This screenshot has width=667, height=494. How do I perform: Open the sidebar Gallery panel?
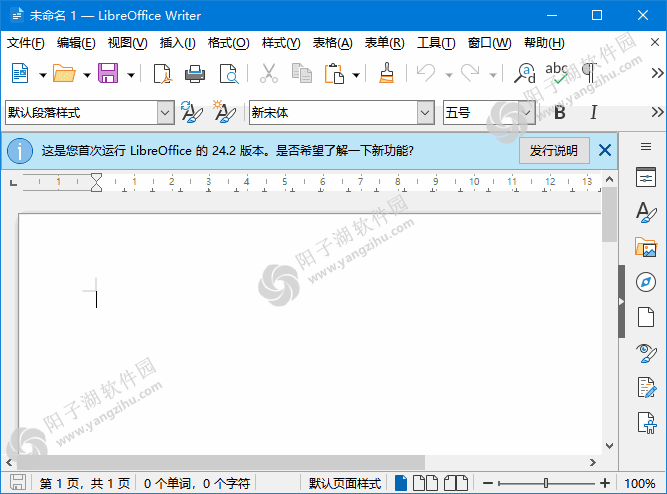click(x=646, y=247)
